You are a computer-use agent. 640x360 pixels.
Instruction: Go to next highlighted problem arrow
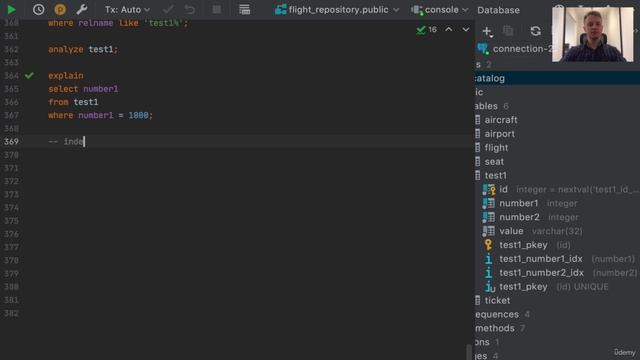[x=466, y=29]
